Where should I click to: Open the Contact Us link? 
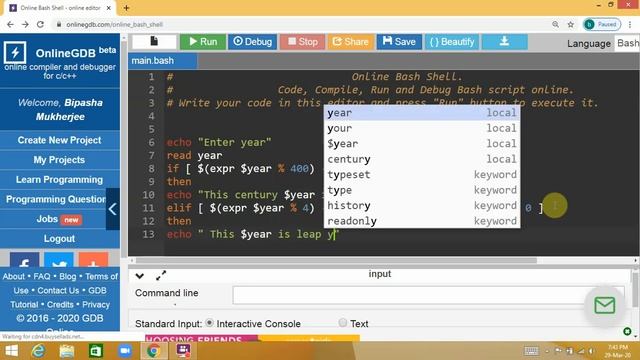(x=58, y=291)
